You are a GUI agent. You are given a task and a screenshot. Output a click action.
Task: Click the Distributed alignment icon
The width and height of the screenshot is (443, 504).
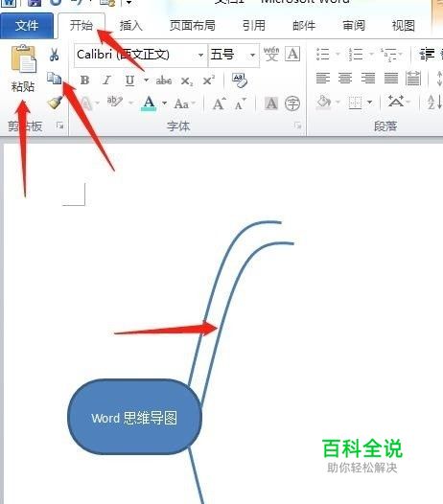click(413, 79)
